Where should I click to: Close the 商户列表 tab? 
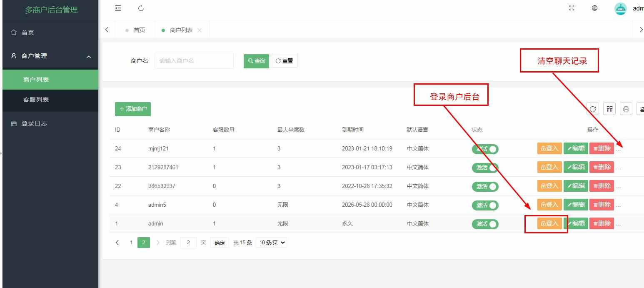point(200,30)
